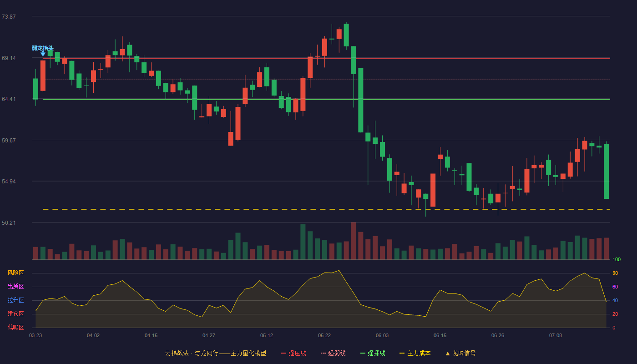Click the 05-12 date label
The height and width of the screenshot is (364, 637).
267,335
